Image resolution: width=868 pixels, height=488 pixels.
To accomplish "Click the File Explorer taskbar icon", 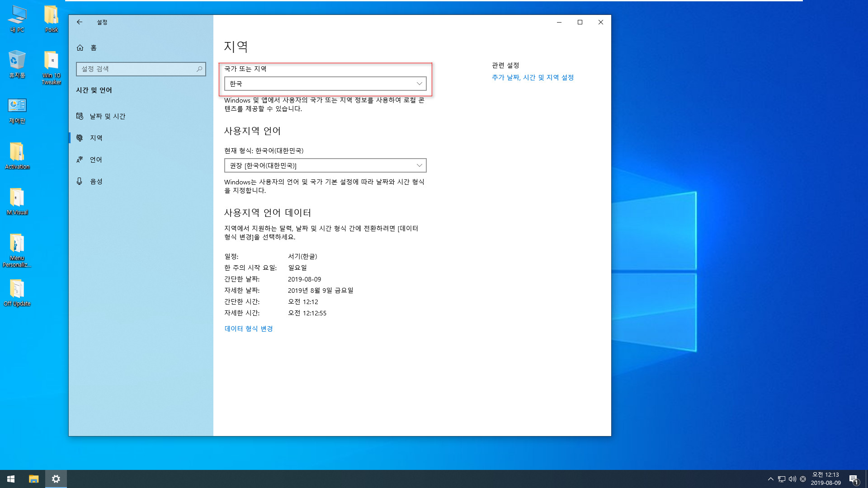I will click(33, 479).
